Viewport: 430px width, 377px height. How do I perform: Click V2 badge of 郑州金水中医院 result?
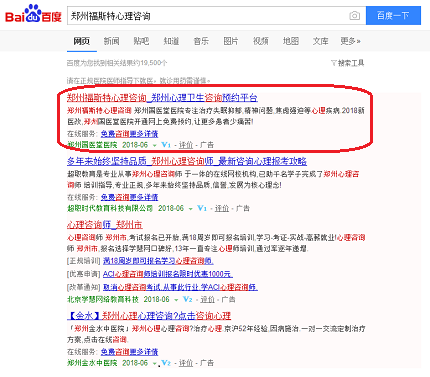[x=166, y=363]
